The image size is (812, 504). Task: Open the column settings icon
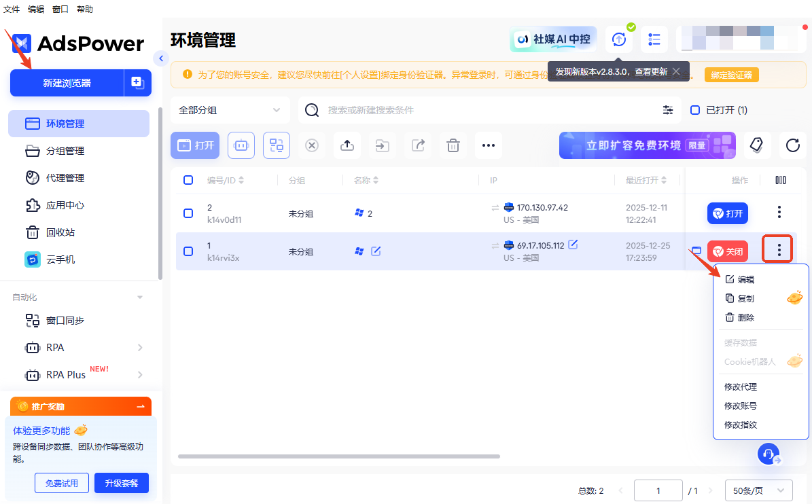pyautogui.click(x=781, y=180)
